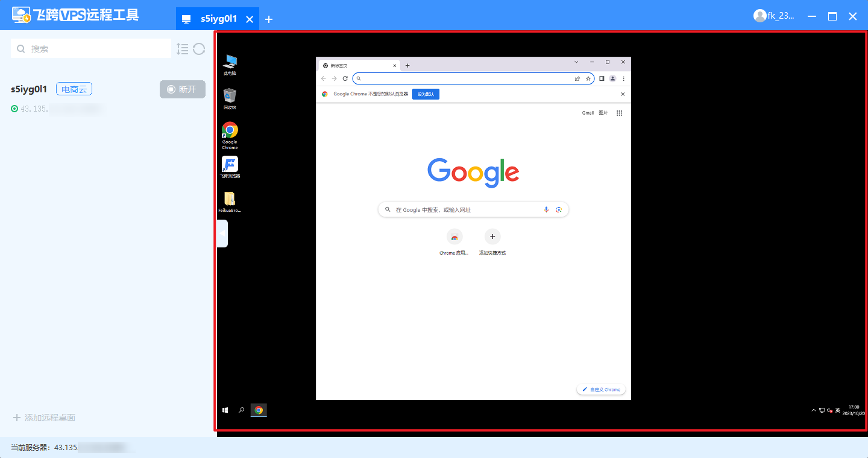
Task: Click the voice search microphone icon
Action: [x=547, y=209]
